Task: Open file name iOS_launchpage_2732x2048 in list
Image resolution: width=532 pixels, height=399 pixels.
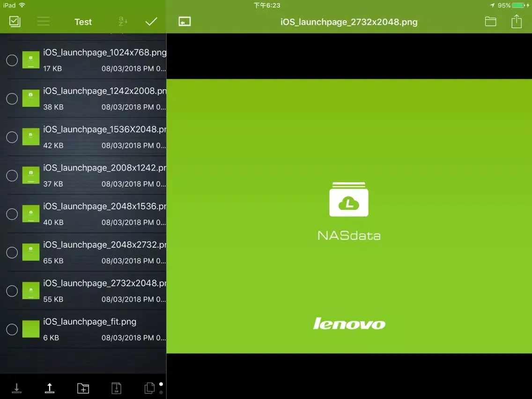Action: [104, 283]
